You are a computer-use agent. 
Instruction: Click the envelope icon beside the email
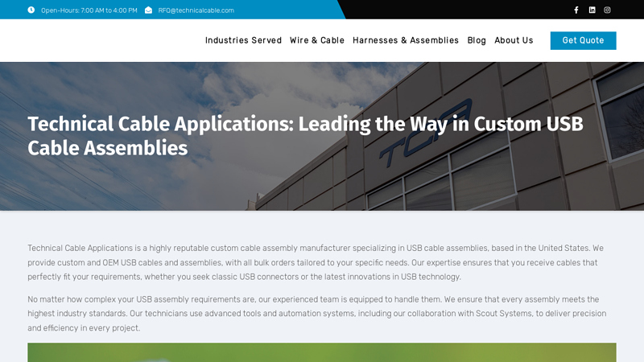[x=148, y=10]
